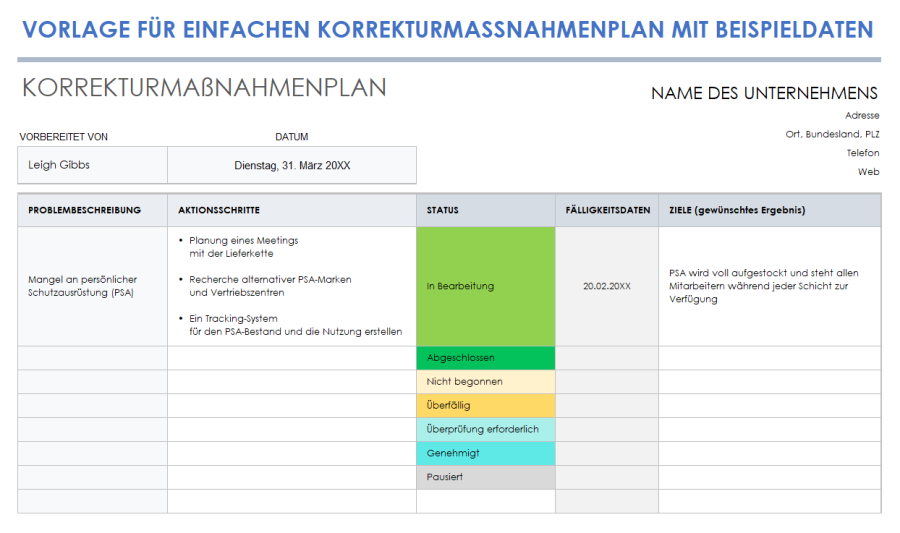Image resolution: width=900 pixels, height=533 pixels.
Task: Select the 'Abgeschlossen' status cell
Action: click(486, 358)
